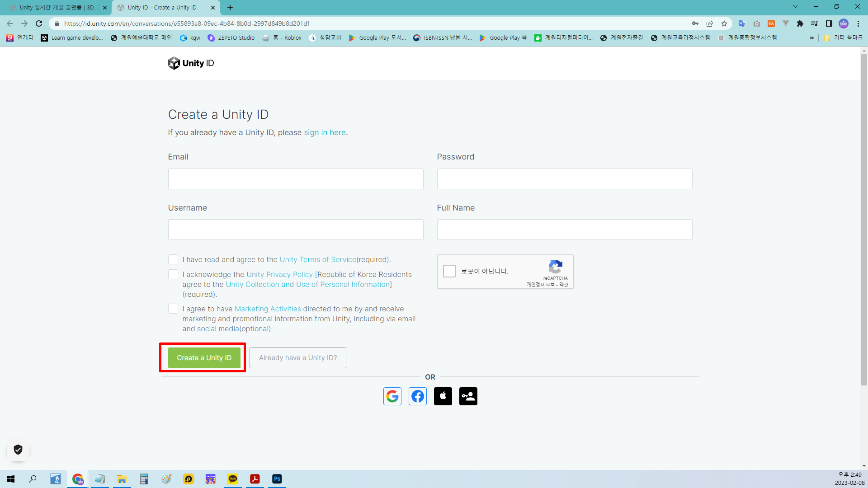This screenshot has width=868, height=488.
Task: Open the Google Translate extension icon
Action: coord(742,23)
